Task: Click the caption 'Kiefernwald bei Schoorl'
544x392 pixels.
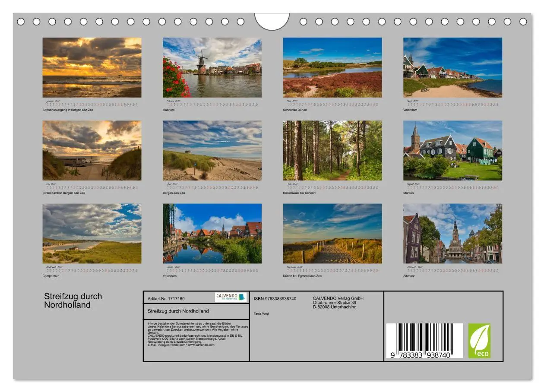Action: pyautogui.click(x=299, y=193)
